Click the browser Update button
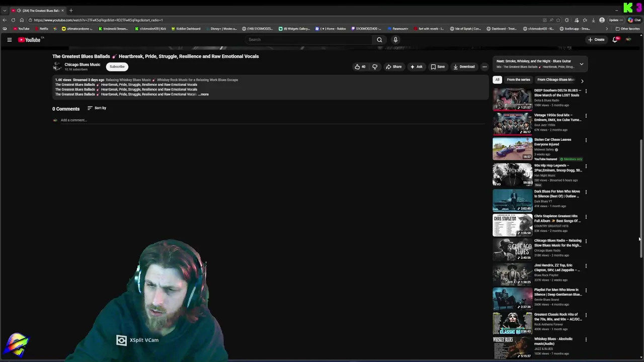644x362 pixels. click(x=615, y=20)
